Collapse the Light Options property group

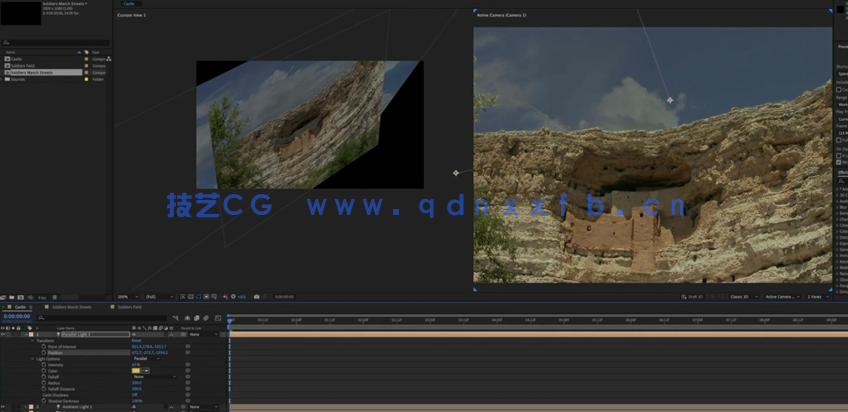pyautogui.click(x=35, y=358)
